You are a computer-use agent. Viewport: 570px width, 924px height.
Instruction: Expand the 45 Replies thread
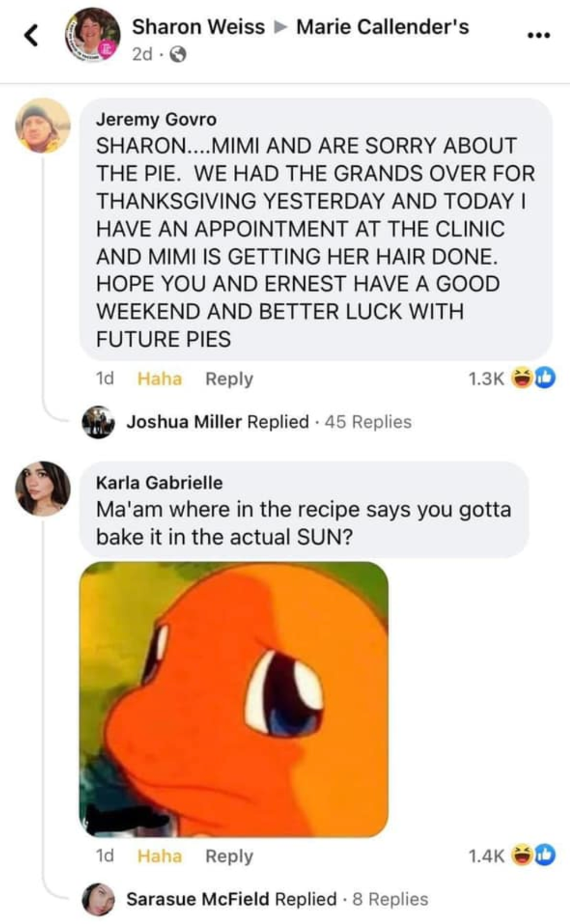coord(368,422)
